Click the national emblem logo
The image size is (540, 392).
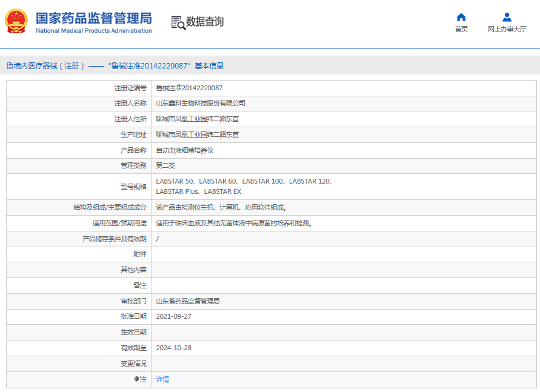[x=16, y=21]
